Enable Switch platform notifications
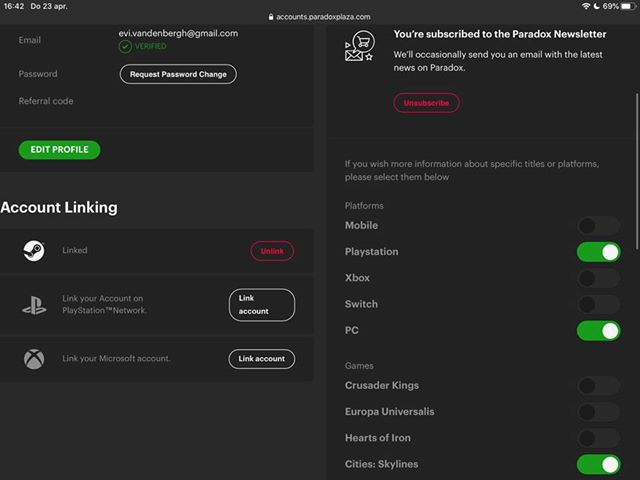Screen dimensions: 640x480 (598, 304)
